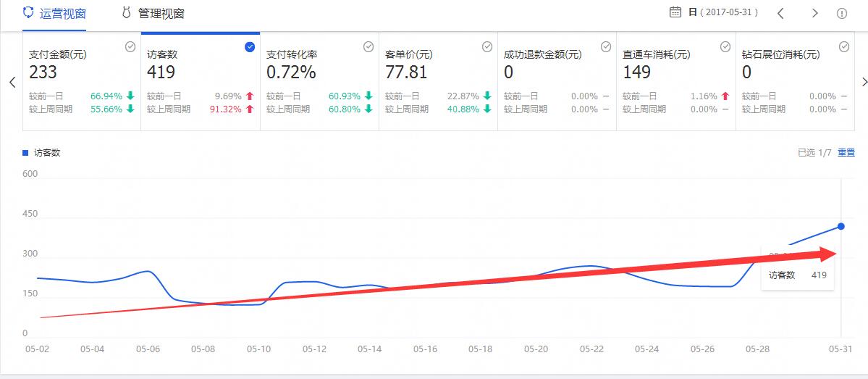Click the info alert icon at top right

pos(842,13)
